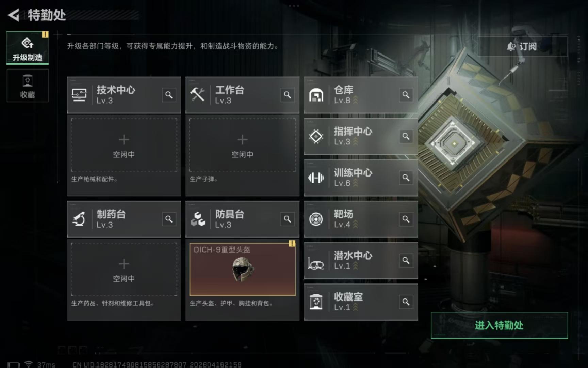Add production in 制药台 idle slot
588x368 pixels.
[124, 269]
